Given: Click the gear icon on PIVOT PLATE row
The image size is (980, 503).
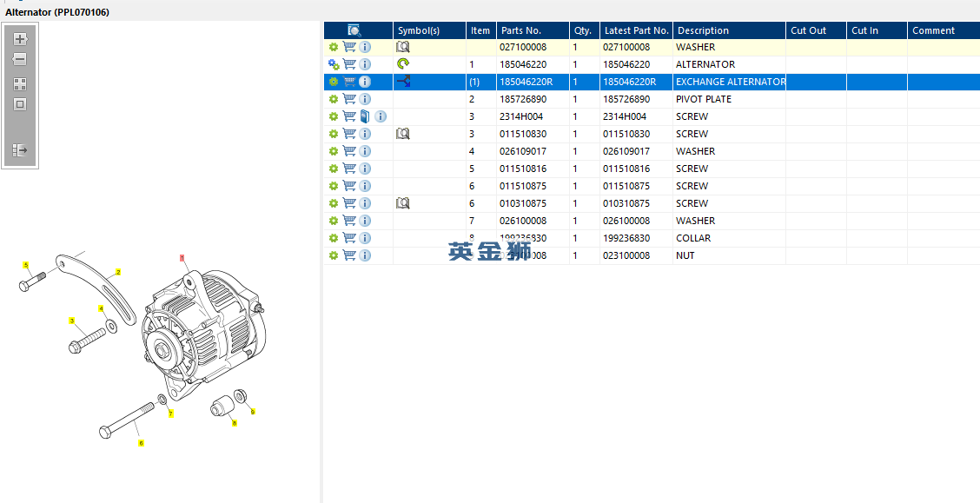Looking at the screenshot, I should 334,99.
